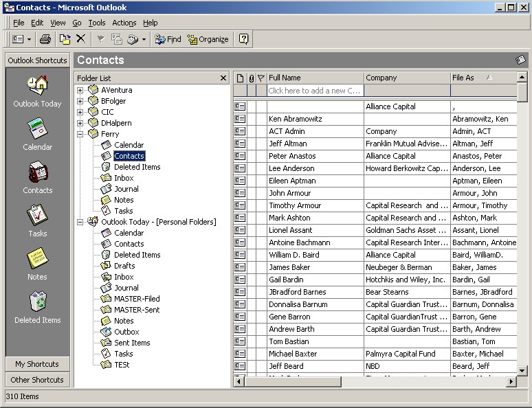Collapse the Ferry folder
This screenshot has height=408, width=532.
coord(80,134)
